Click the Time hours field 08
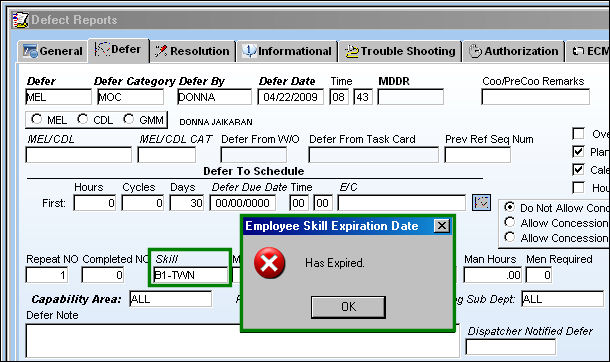This screenshot has height=362, width=610. click(339, 97)
